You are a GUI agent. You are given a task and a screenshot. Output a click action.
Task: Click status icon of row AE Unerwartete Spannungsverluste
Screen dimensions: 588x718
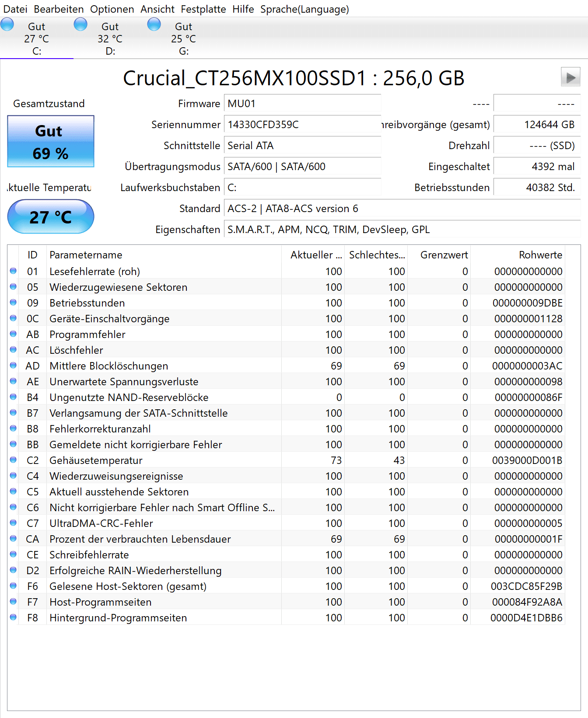(x=13, y=381)
